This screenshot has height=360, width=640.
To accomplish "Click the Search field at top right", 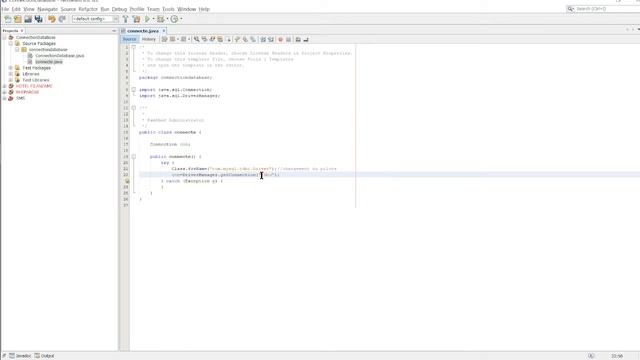I will tap(607, 9).
